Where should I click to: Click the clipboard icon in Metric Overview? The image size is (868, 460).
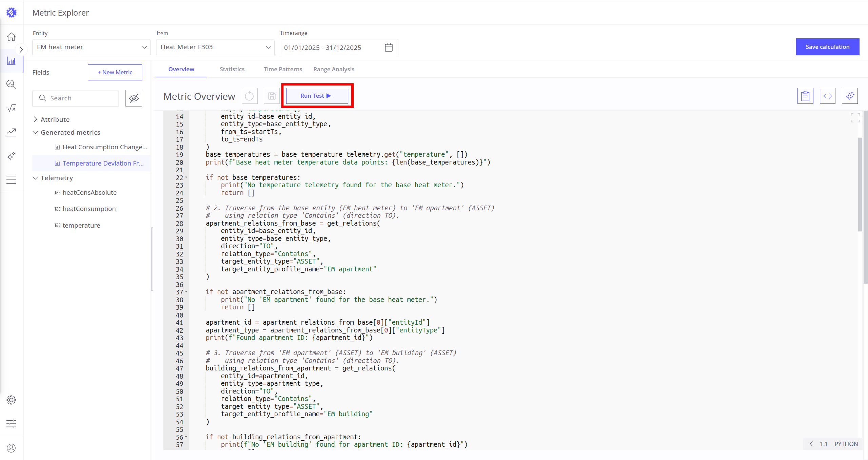pos(805,96)
